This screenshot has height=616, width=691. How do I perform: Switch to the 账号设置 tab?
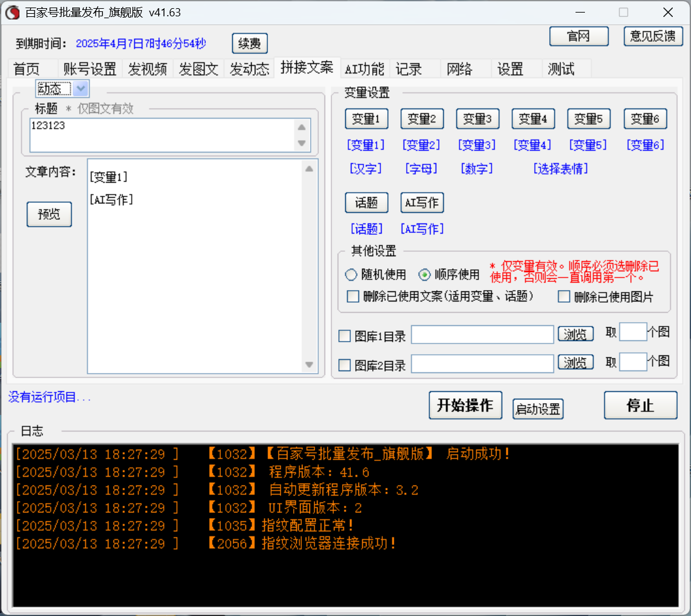click(x=90, y=69)
